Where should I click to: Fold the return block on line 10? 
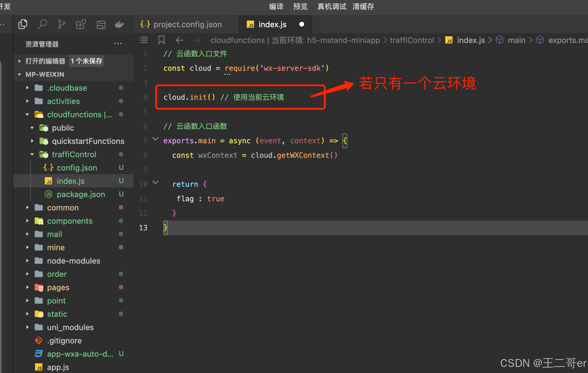[x=155, y=183]
